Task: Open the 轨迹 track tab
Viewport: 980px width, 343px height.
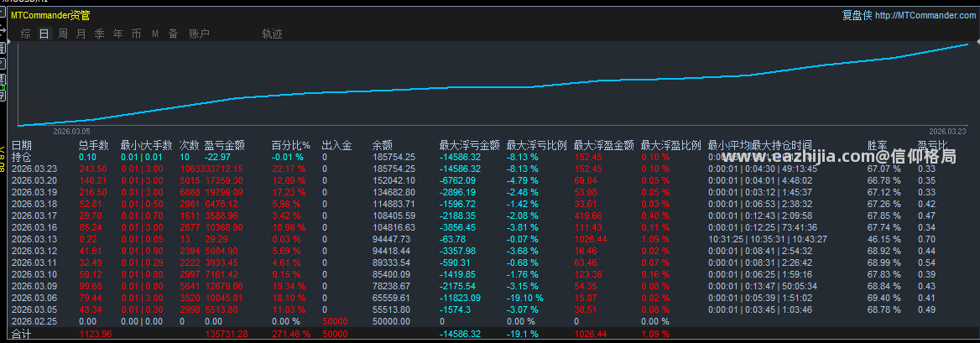Action: (x=273, y=34)
